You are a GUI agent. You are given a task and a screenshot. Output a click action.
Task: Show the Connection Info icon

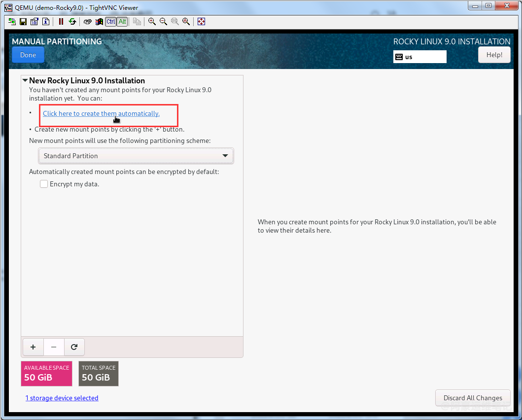tap(46, 22)
